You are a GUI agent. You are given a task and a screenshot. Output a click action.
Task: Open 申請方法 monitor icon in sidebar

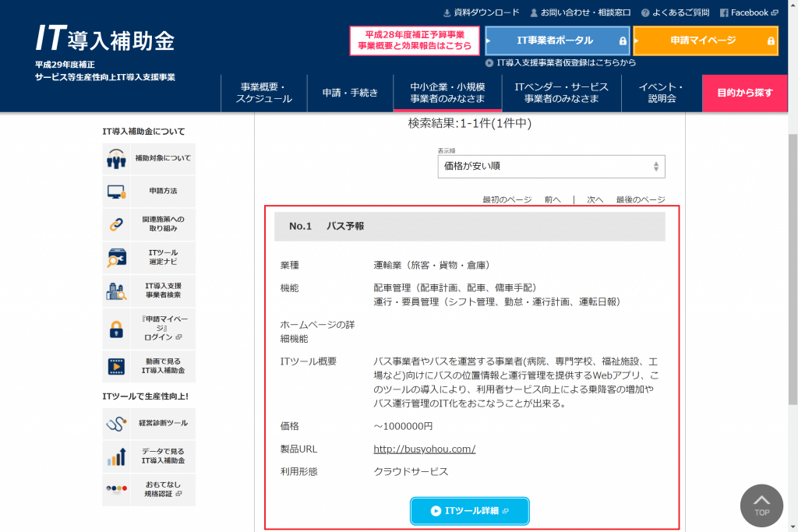click(x=116, y=191)
